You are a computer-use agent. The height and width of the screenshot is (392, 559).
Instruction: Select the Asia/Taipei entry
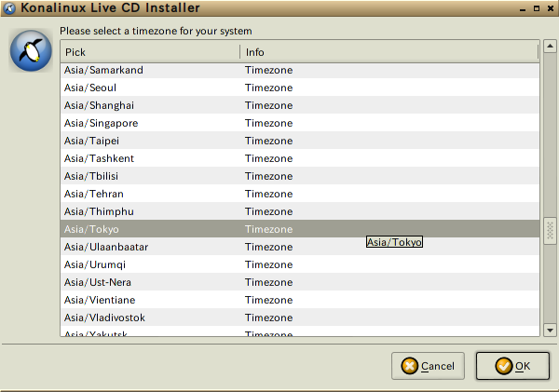(x=299, y=141)
